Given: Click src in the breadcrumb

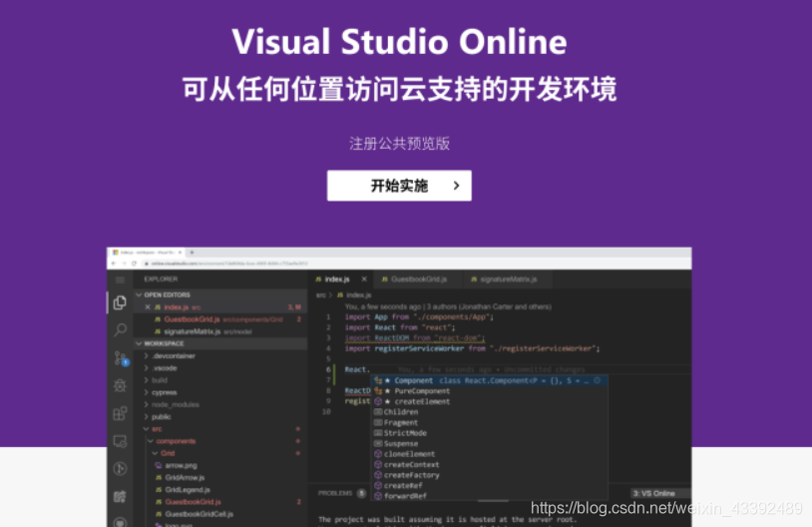Looking at the screenshot, I should click(x=321, y=295).
